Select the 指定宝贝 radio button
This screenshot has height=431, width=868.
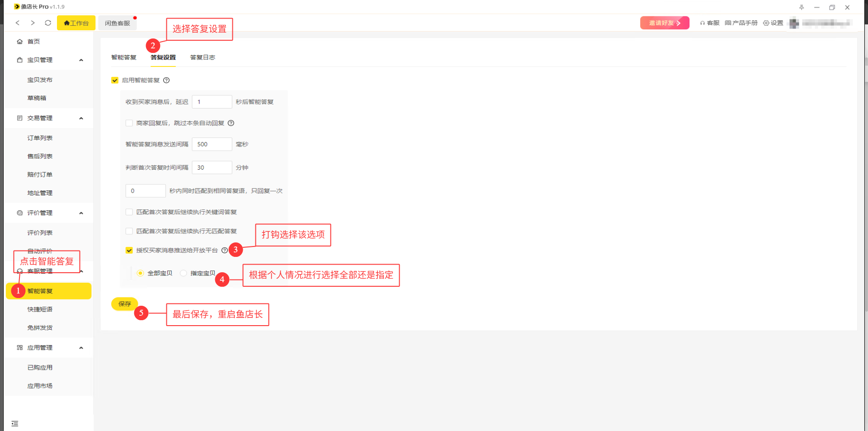[x=184, y=273]
